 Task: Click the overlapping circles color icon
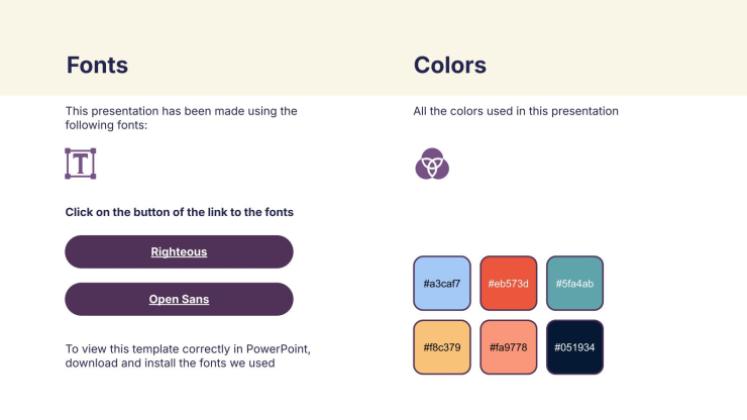[431, 164]
